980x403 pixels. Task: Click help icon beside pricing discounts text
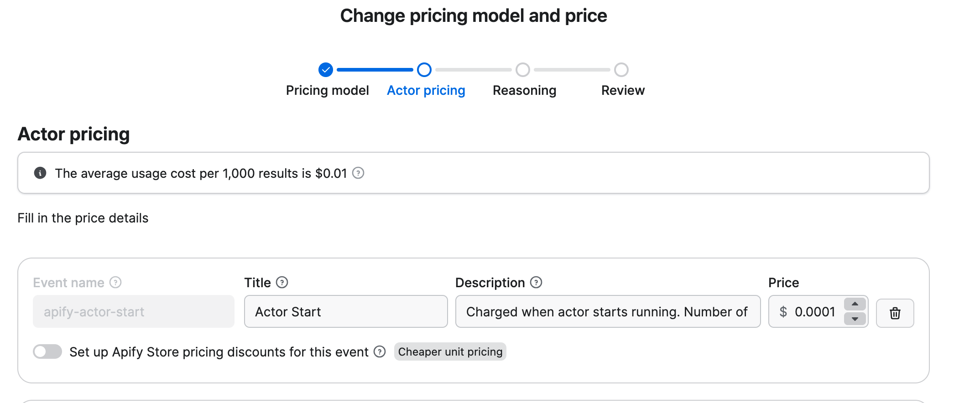[380, 352]
